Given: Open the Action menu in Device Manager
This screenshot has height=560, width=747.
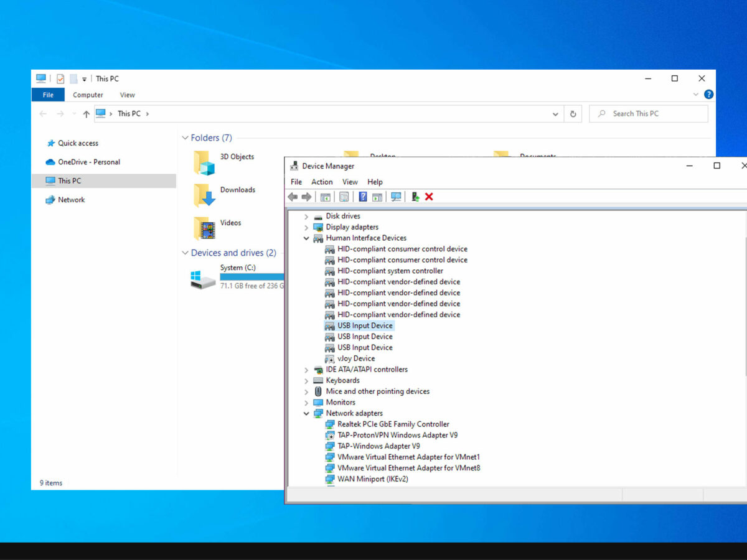Looking at the screenshot, I should 322,182.
